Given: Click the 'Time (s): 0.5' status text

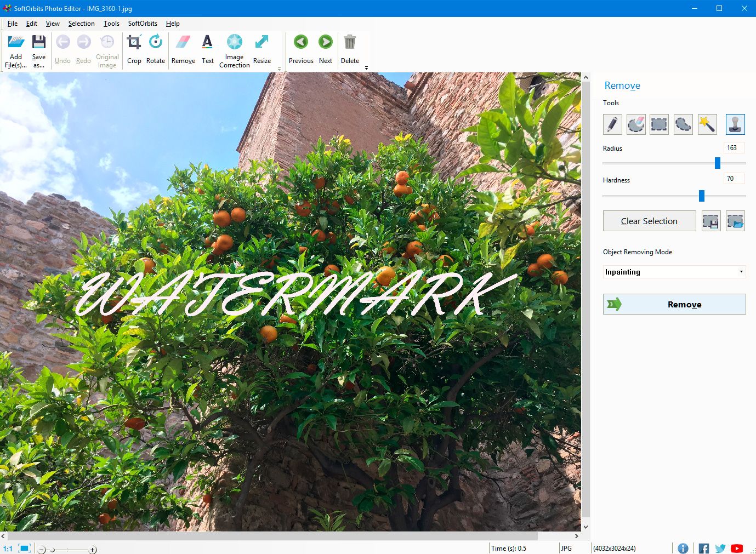Looking at the screenshot, I should tap(509, 549).
